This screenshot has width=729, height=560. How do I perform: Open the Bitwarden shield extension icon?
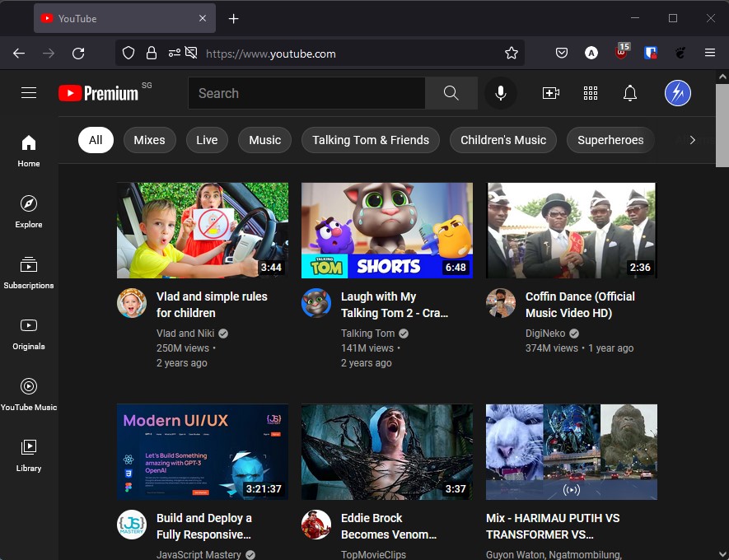pyautogui.click(x=651, y=53)
